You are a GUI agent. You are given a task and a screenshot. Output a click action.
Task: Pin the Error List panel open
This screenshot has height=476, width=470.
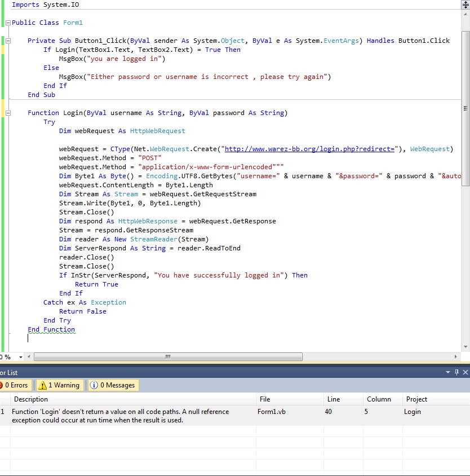(457, 373)
